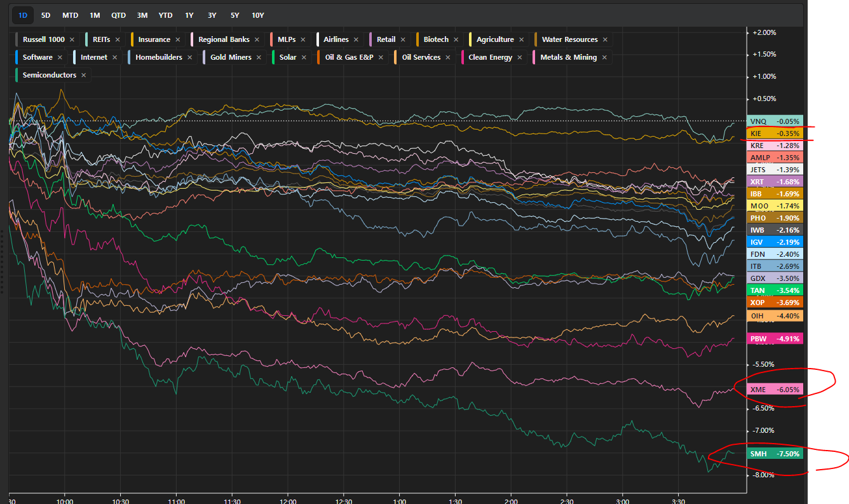Choose the 10Y time range
849x504 pixels.
click(257, 15)
